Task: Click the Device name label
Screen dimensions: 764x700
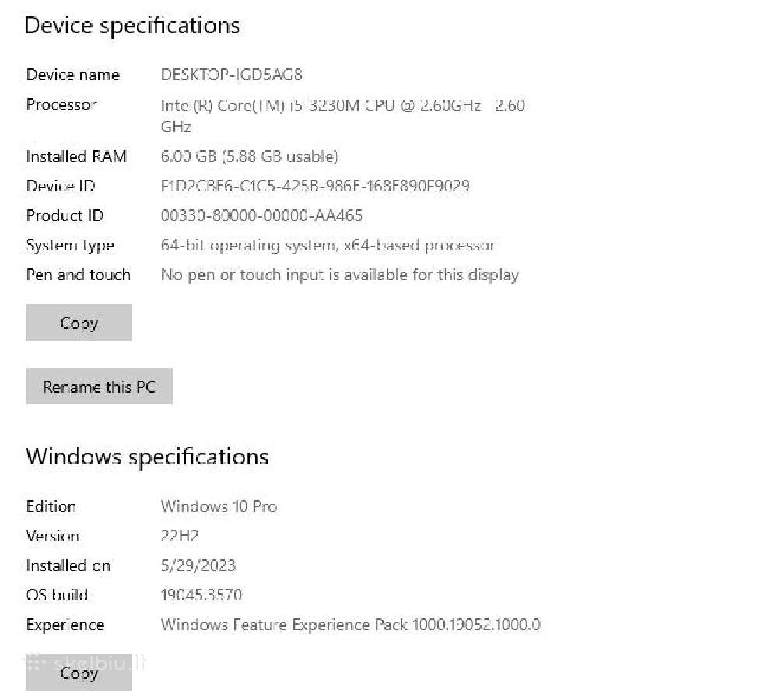Action: (x=73, y=75)
